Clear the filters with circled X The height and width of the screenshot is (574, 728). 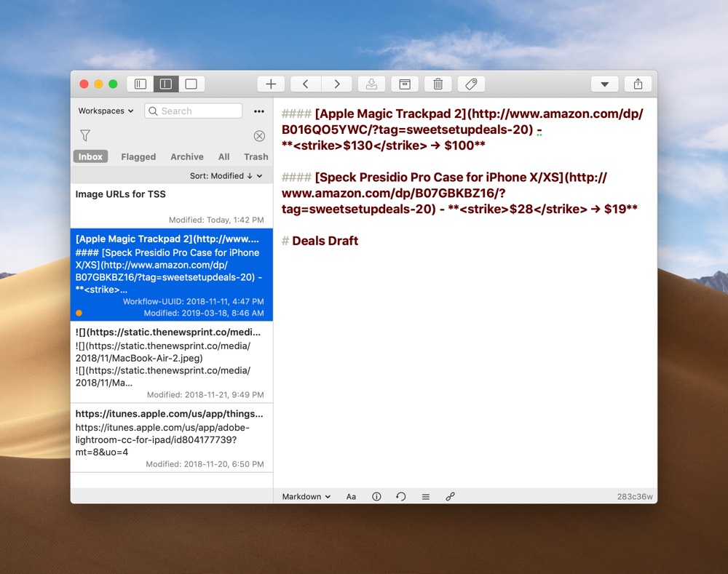coord(260,136)
